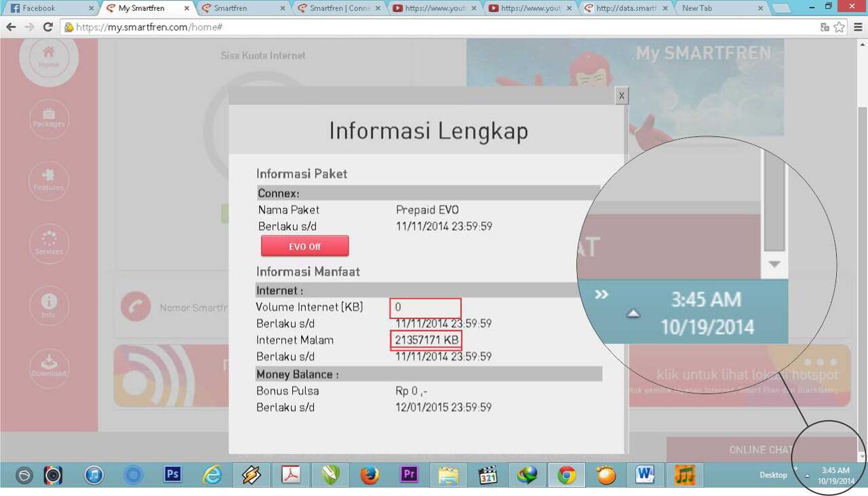The width and height of the screenshot is (868, 496).
Task: Open the Home icon in the sidebar
Action: coord(49,57)
